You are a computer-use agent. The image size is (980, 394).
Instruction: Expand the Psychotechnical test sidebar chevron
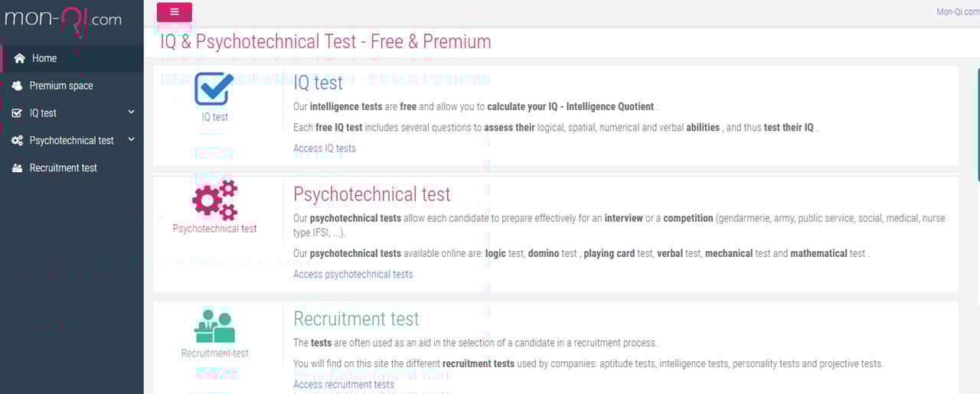131,140
